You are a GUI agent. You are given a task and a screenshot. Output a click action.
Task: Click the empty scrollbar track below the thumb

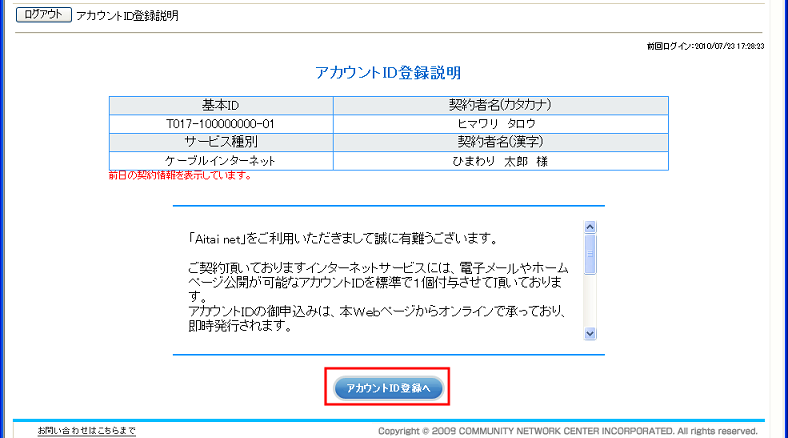[589, 300]
